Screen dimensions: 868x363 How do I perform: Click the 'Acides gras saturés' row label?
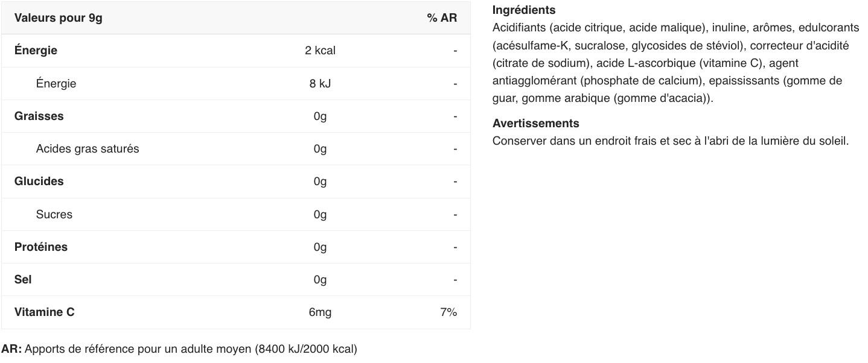(88, 149)
